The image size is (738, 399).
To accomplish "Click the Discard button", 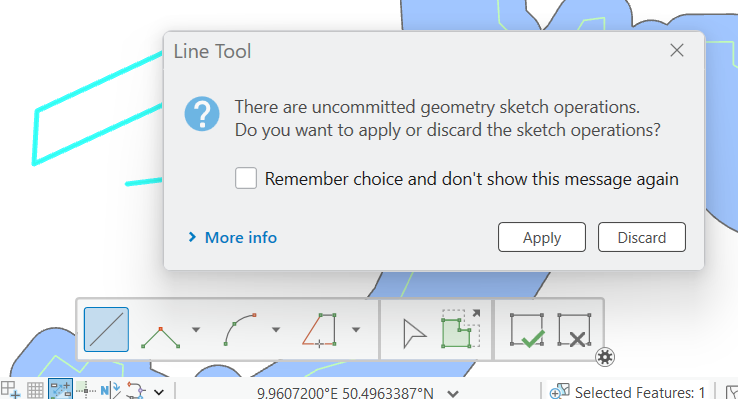I will (642, 237).
